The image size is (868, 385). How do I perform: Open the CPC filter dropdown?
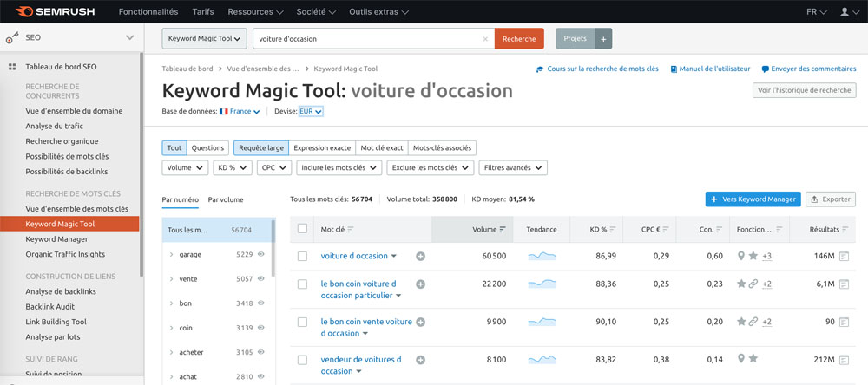point(274,167)
